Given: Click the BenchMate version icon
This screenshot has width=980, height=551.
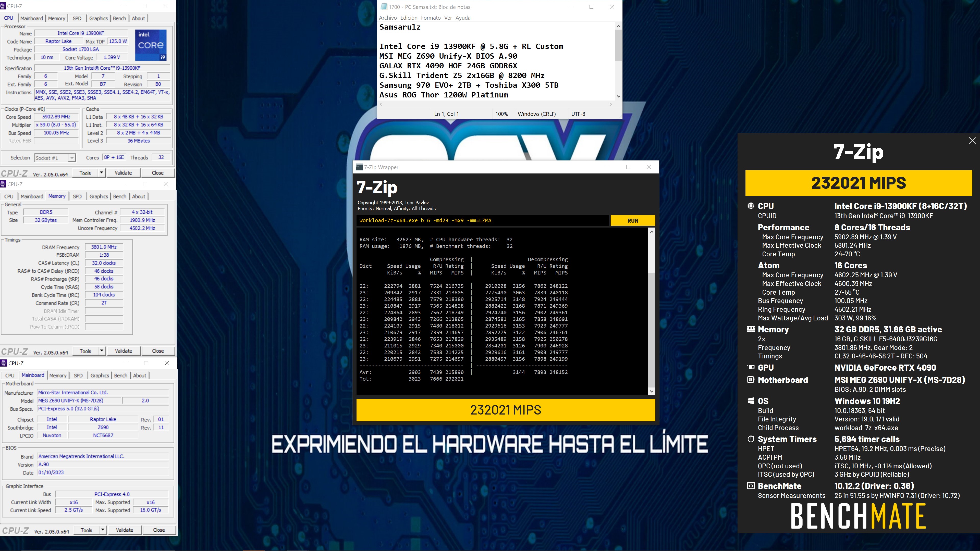Looking at the screenshot, I should coord(751,486).
